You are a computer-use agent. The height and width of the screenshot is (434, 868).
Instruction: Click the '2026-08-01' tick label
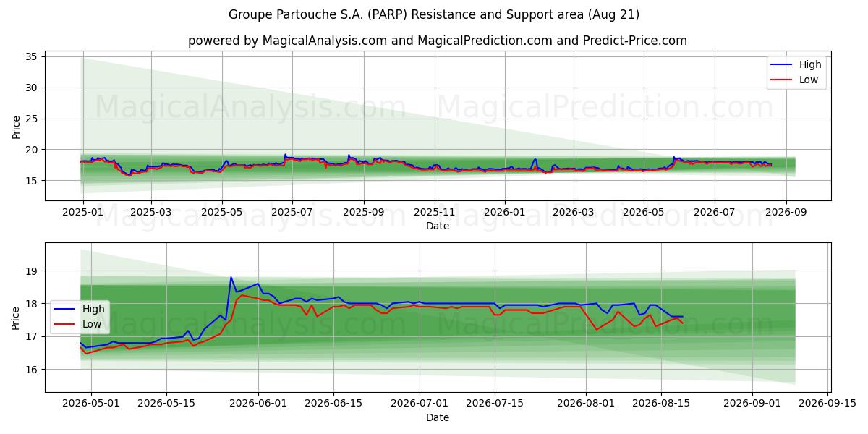tap(586, 404)
